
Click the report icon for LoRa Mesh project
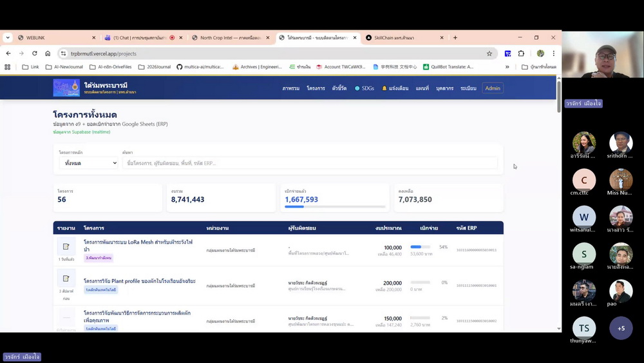click(x=66, y=246)
